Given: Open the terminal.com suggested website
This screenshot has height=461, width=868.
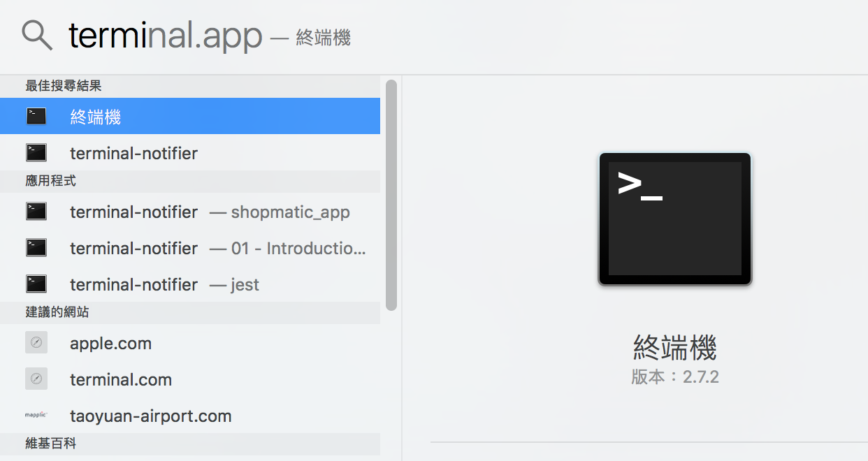Looking at the screenshot, I should 120,379.
